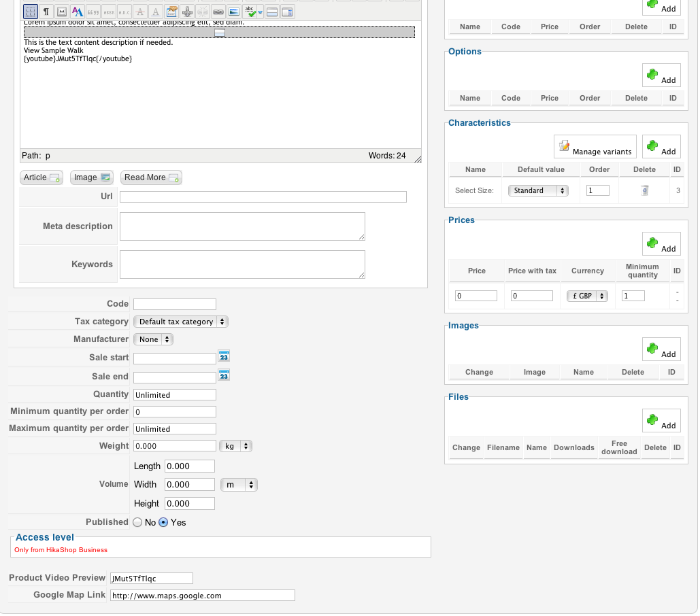Run spellchecker with abc checkmark icon
This screenshot has height=616, width=700.
coord(250,12)
